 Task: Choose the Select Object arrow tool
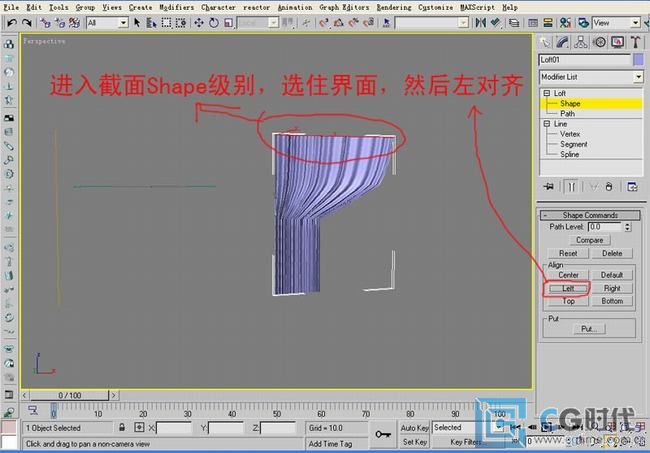pos(137,23)
